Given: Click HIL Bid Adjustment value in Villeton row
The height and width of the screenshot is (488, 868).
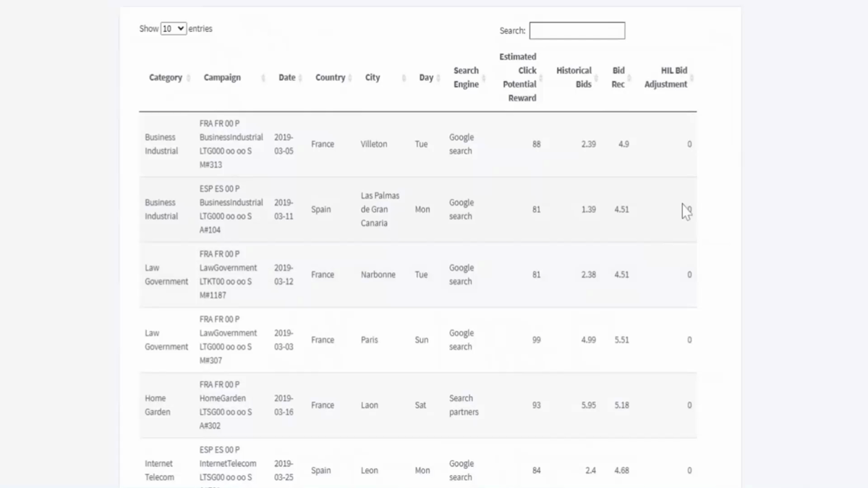Looking at the screenshot, I should pyautogui.click(x=689, y=144).
